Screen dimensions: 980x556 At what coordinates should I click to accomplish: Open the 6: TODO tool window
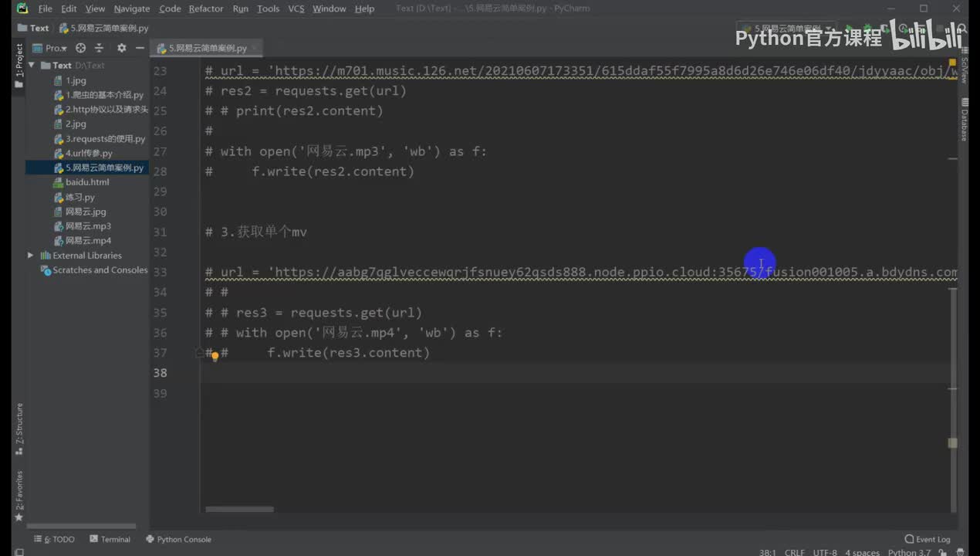[x=54, y=539]
